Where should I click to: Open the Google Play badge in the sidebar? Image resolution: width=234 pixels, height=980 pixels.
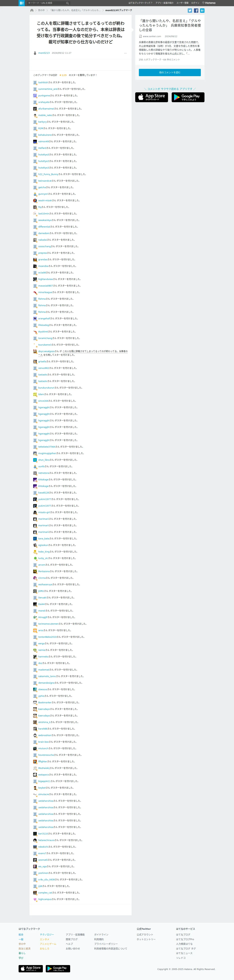pos(188,97)
